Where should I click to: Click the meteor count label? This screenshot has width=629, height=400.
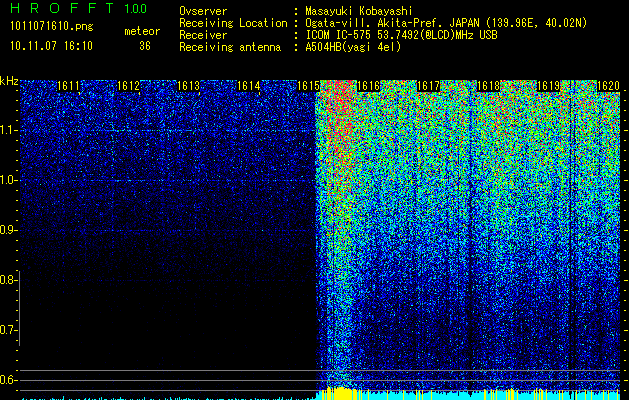pyautogui.click(x=142, y=31)
